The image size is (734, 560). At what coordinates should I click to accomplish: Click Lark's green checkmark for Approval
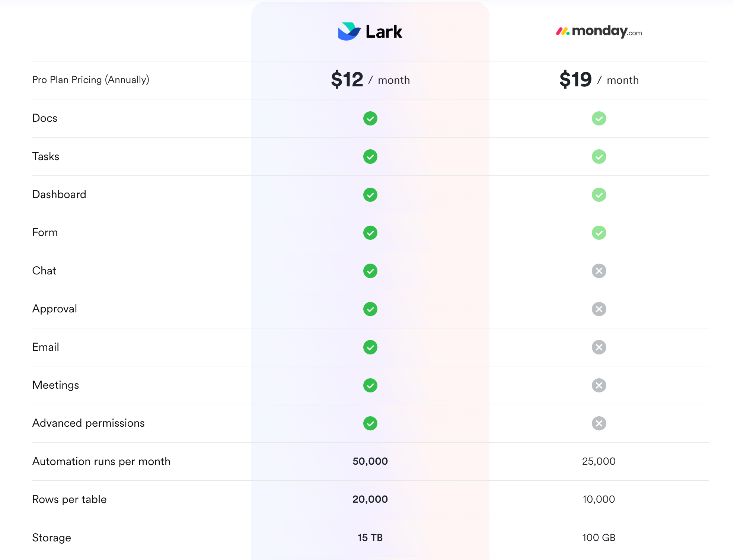(370, 309)
